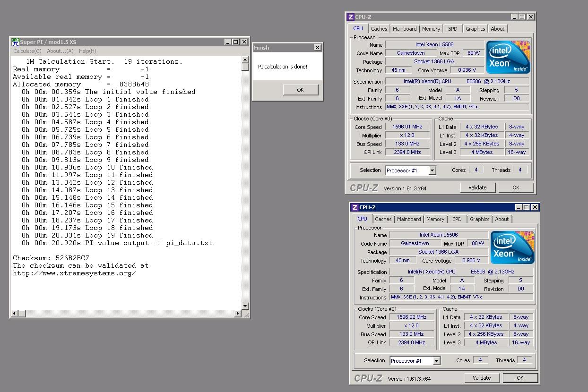Image resolution: width=588 pixels, height=392 pixels.
Task: Open SPD tab in lower CPU-Z
Action: (457, 219)
